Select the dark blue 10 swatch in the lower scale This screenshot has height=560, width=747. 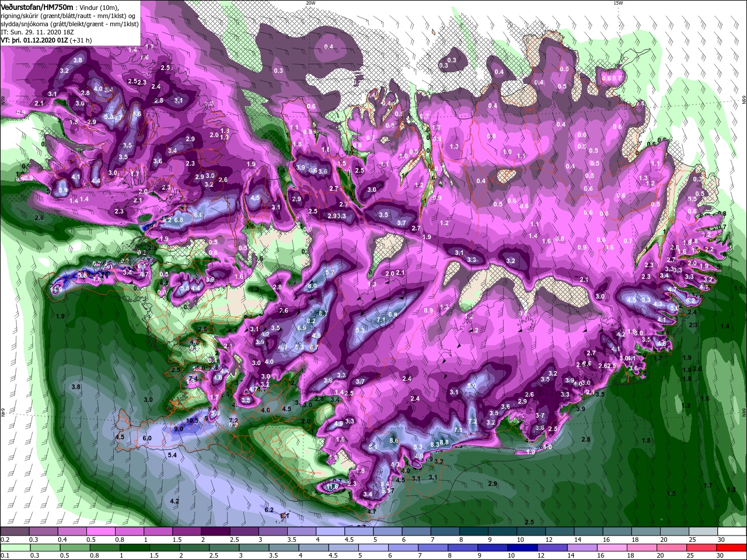point(521,548)
